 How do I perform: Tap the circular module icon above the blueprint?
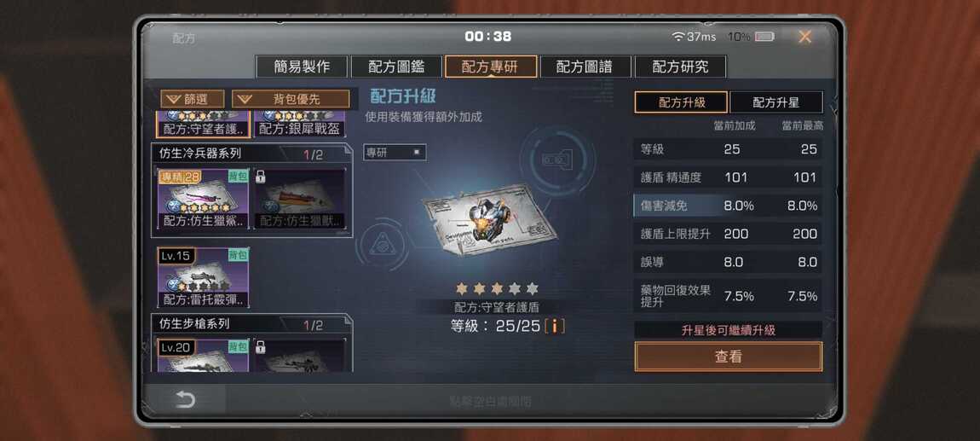coord(556,160)
